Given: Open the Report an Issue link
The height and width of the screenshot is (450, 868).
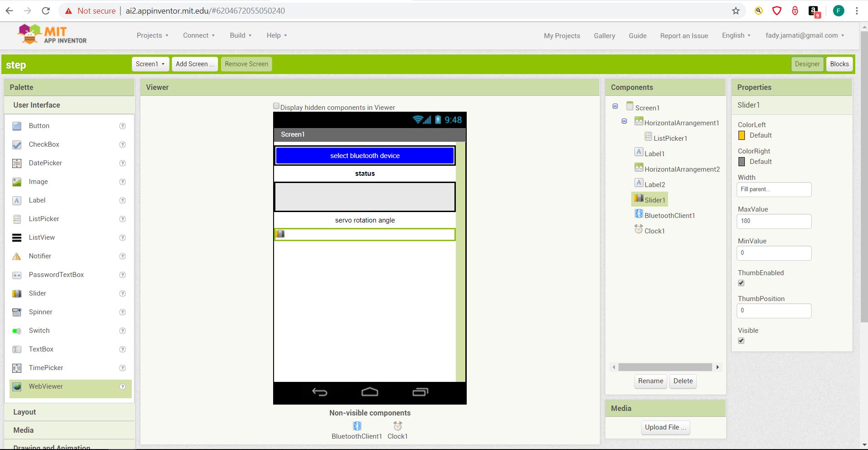Looking at the screenshot, I should [x=684, y=36].
